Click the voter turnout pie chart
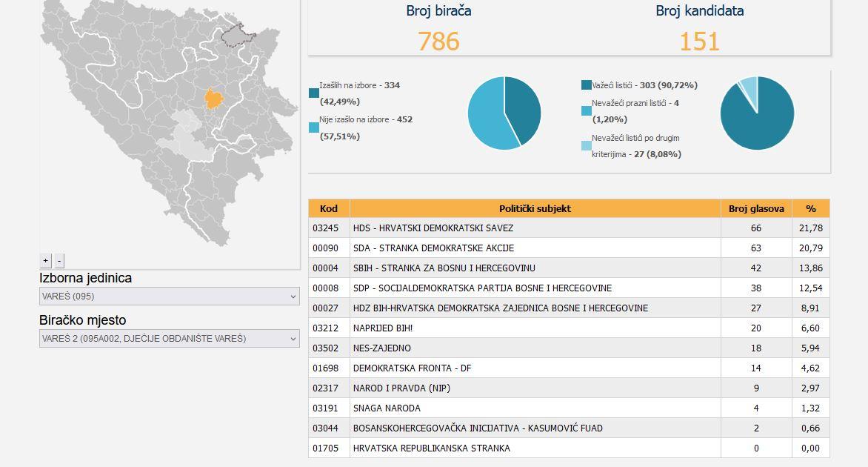The image size is (868, 467). pos(504,113)
